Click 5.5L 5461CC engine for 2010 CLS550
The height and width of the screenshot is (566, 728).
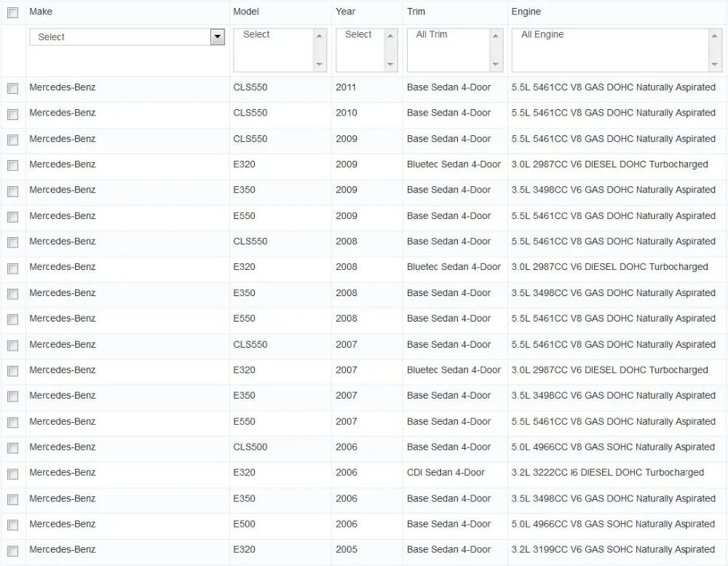613,113
